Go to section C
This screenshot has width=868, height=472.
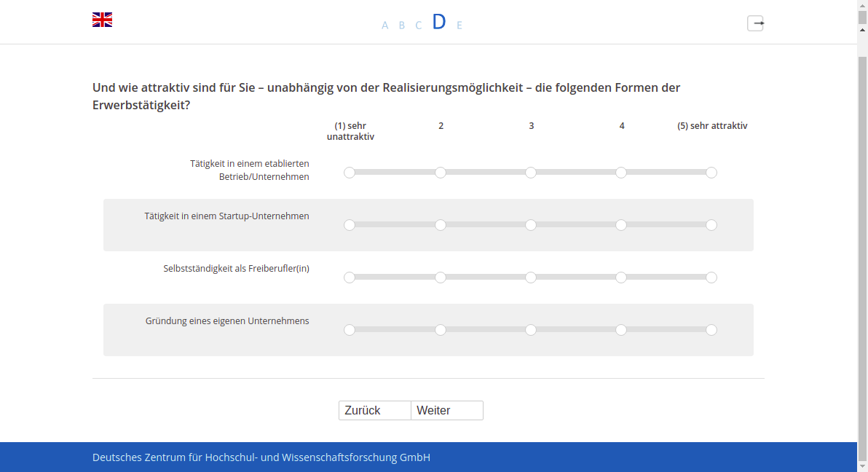click(419, 25)
